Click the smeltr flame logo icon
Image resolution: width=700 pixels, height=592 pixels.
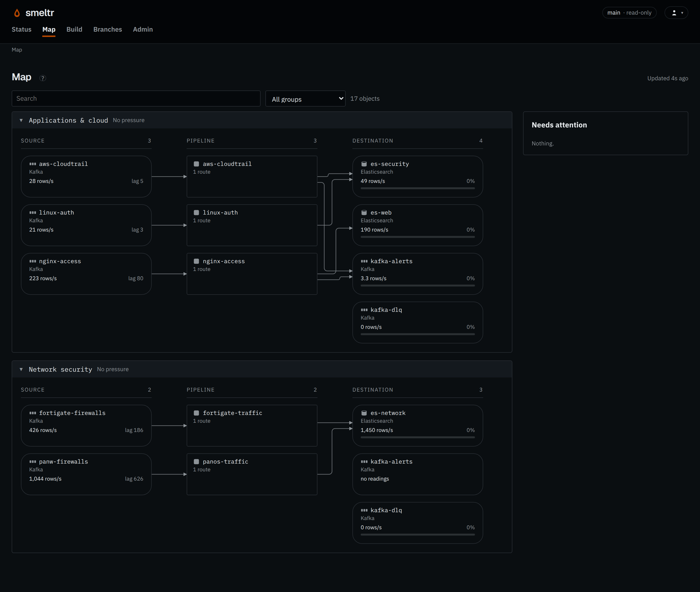pyautogui.click(x=17, y=13)
